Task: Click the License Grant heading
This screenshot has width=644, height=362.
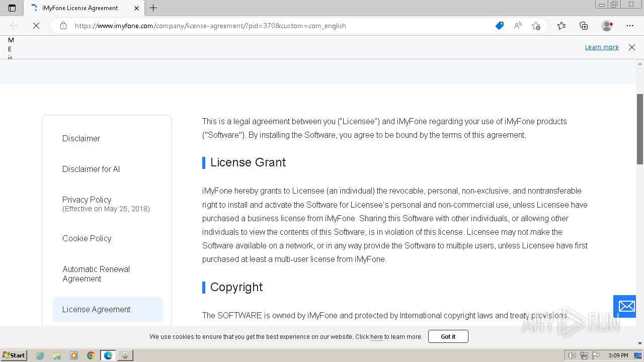Action: [248, 162]
